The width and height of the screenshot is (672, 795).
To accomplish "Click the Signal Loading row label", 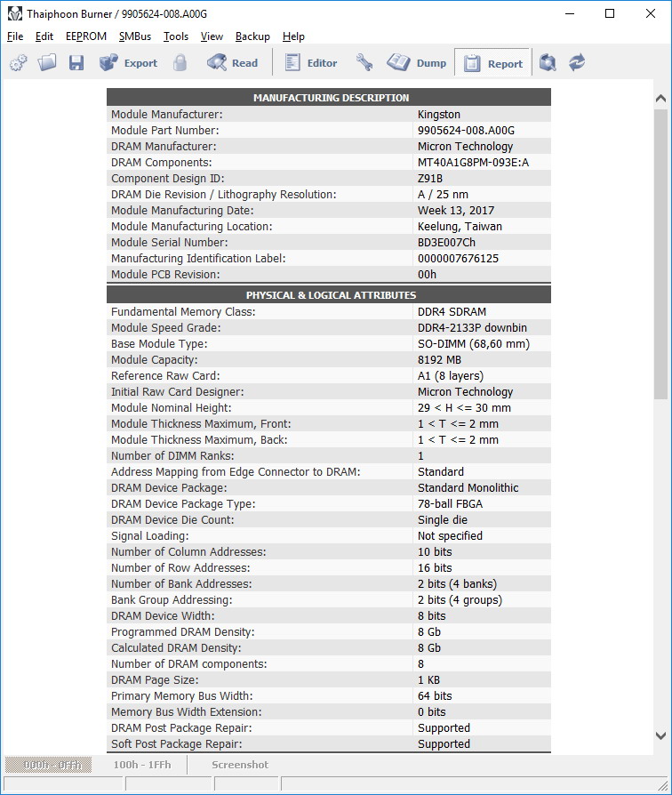I will [150, 536].
